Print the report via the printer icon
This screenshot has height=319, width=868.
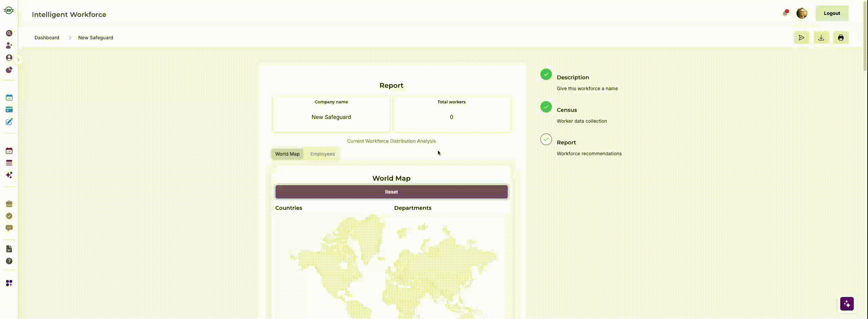(x=841, y=38)
